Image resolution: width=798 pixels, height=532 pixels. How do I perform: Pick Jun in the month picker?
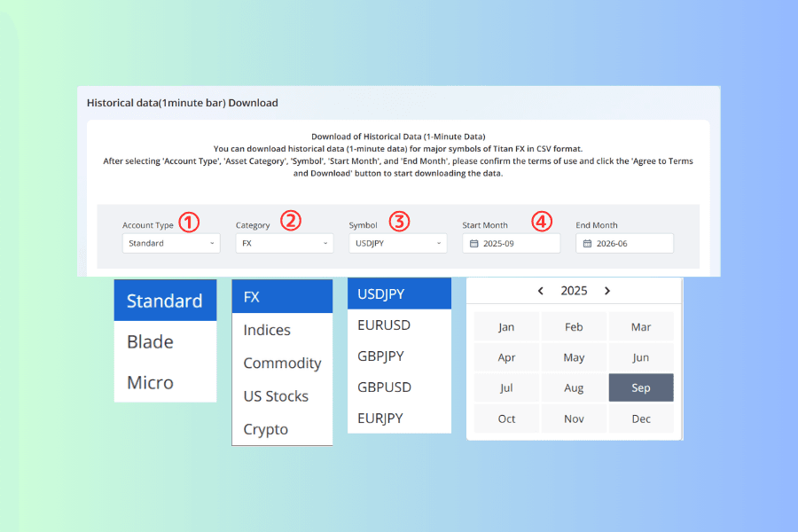click(641, 357)
